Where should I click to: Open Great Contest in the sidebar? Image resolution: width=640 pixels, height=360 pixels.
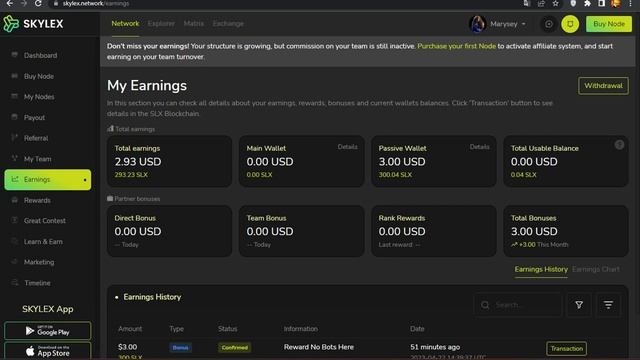pos(44,221)
